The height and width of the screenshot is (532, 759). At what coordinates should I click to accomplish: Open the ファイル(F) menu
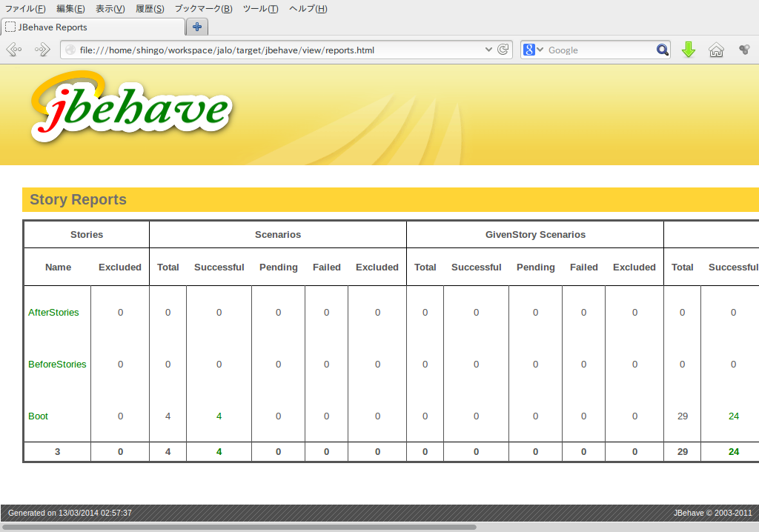click(x=25, y=9)
